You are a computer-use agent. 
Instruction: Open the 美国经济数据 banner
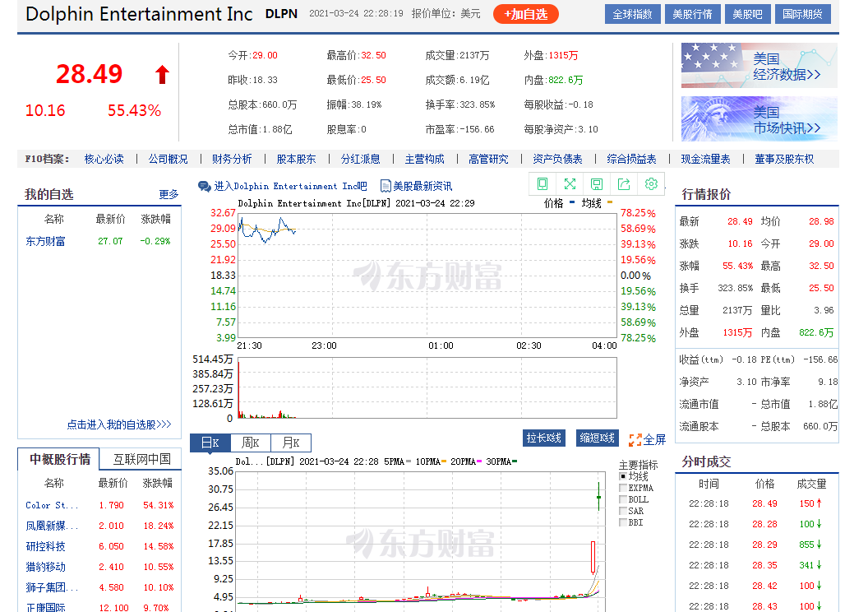(x=759, y=65)
